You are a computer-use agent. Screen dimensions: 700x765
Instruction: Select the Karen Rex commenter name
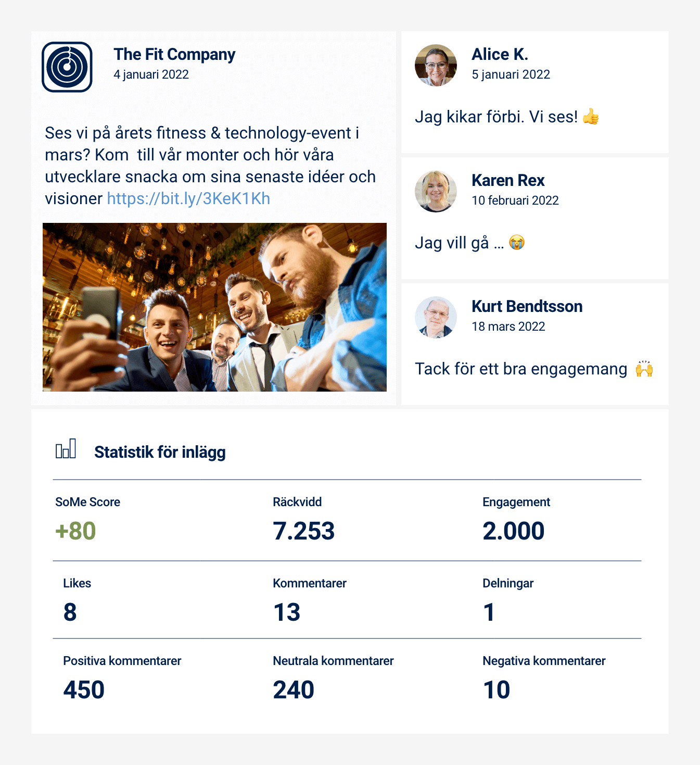(508, 180)
